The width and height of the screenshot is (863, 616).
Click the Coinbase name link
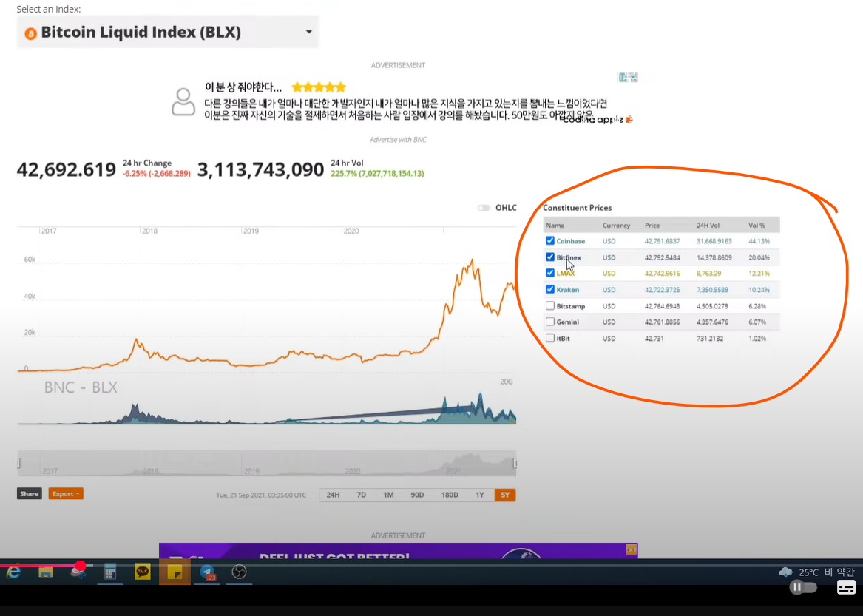coord(570,241)
